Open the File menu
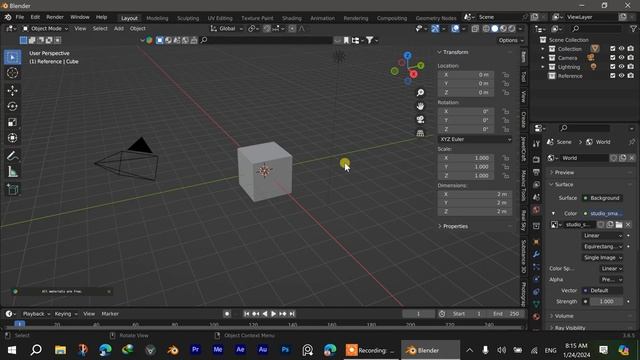This screenshot has height=360, width=640. click(x=20, y=17)
